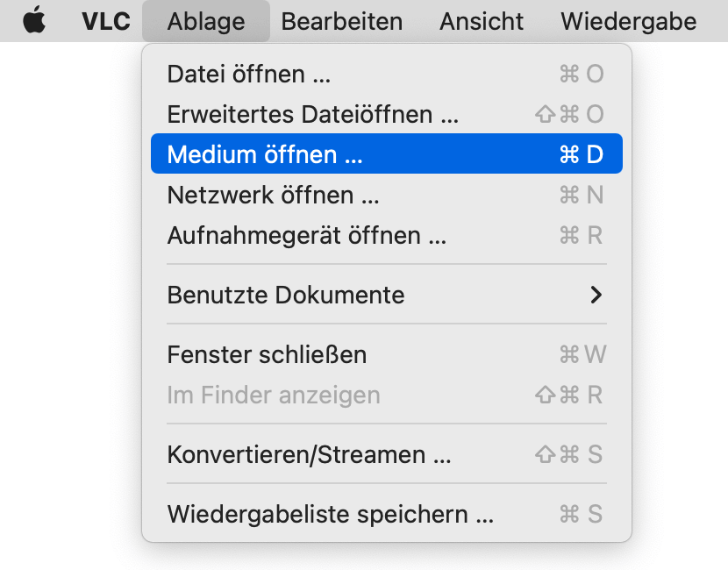728x570 pixels.
Task: Open the Wiedergabe menu
Action: tap(628, 21)
